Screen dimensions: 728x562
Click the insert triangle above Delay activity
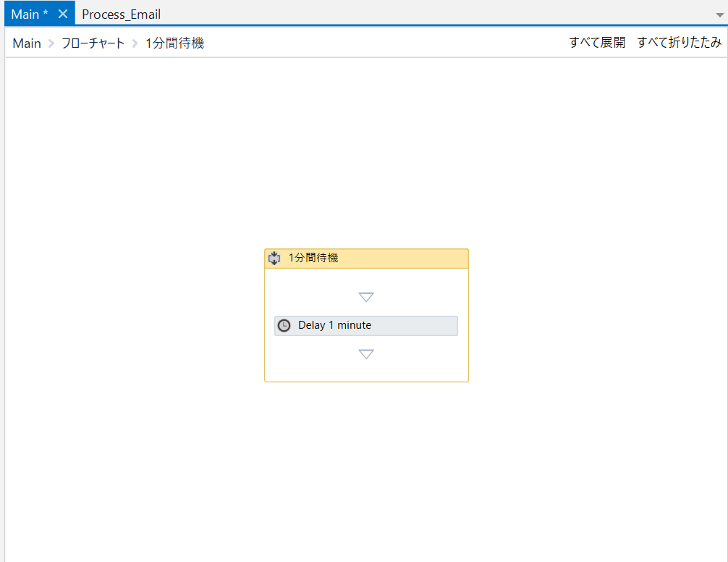(366, 297)
